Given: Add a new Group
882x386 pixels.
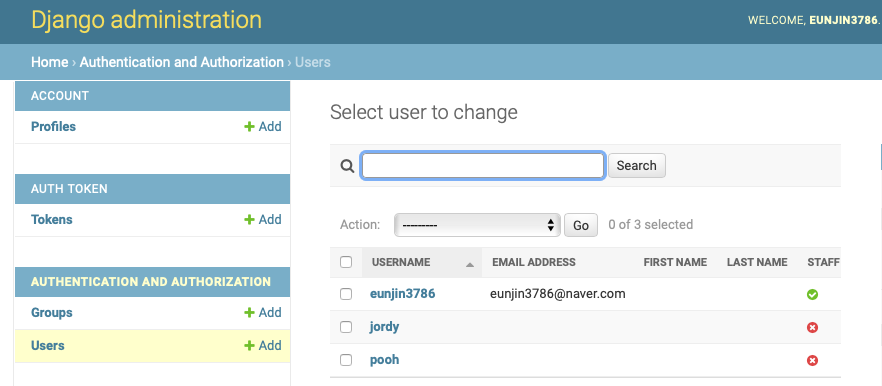Looking at the screenshot, I should pos(263,312).
